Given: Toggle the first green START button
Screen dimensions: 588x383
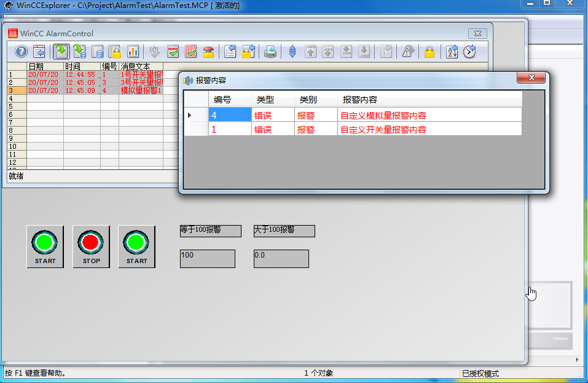Looking at the screenshot, I should pyautogui.click(x=45, y=247).
